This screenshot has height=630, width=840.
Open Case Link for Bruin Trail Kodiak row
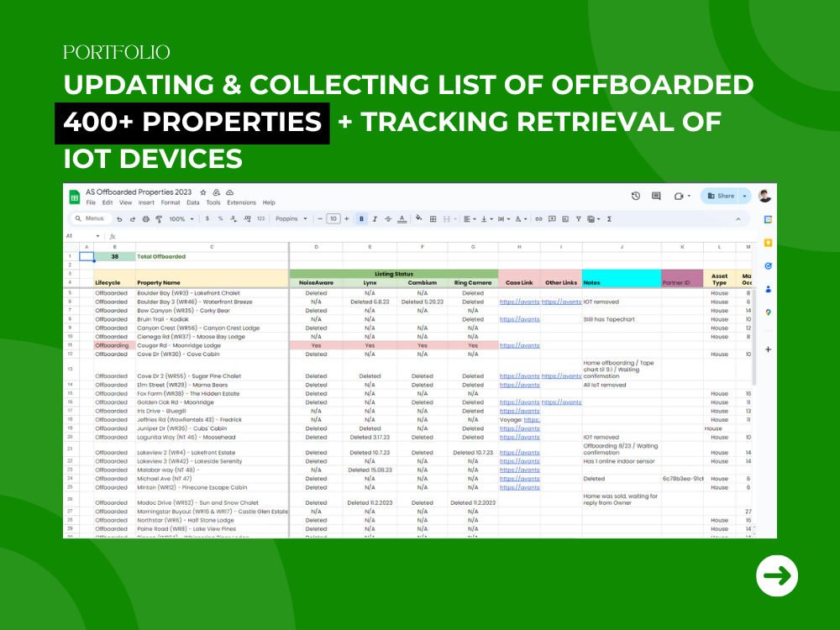(520, 319)
